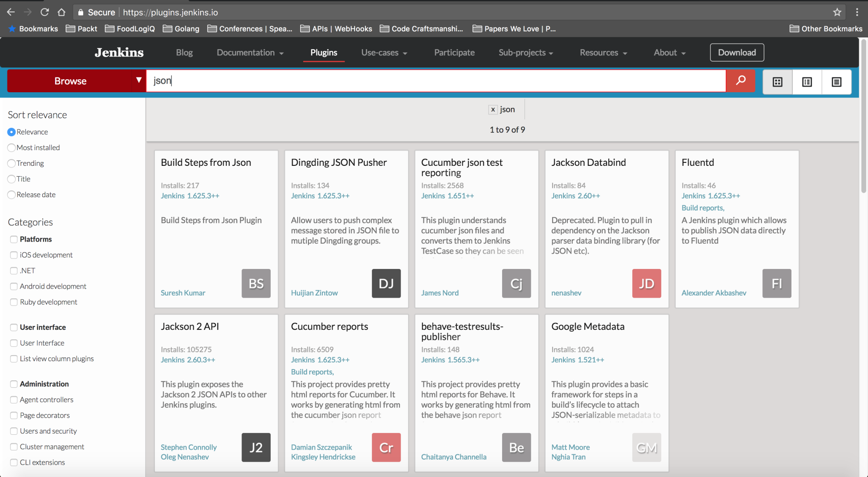Open Be icon of behave-testresults-publisher
Viewport: 868px width, 477px height.
516,447
